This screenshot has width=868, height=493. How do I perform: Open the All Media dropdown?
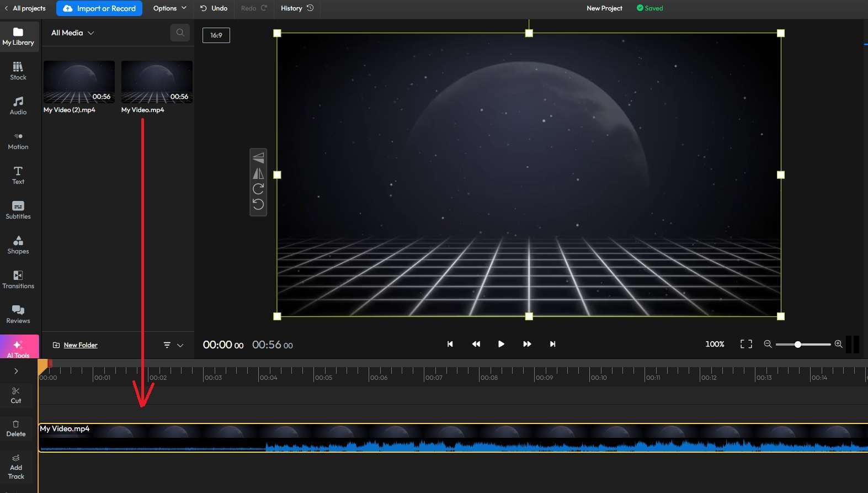(73, 33)
